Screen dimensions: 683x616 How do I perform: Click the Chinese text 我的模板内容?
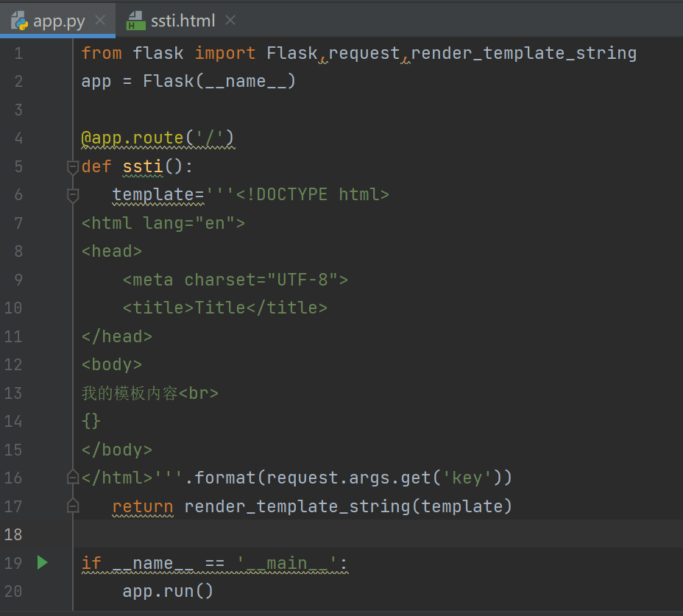pos(130,393)
